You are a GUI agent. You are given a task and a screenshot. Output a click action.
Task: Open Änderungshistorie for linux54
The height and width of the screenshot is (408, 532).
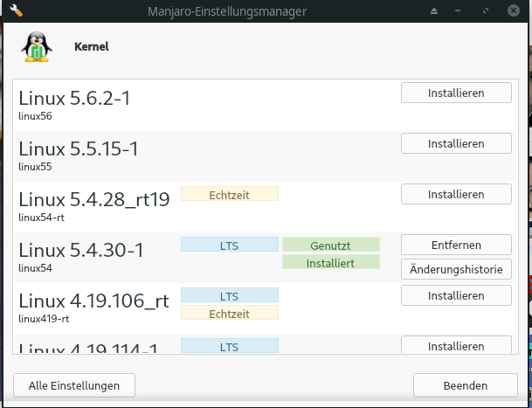[456, 270]
